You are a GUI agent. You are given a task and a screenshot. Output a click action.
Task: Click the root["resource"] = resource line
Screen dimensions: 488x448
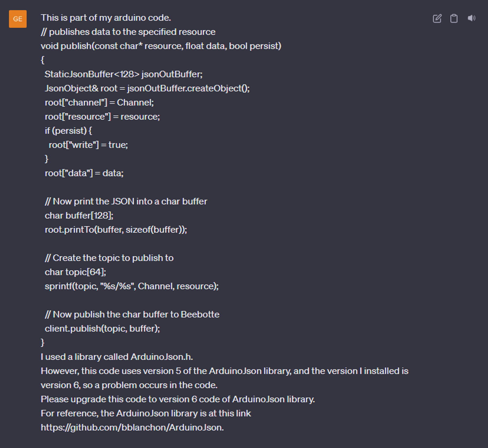102,117
